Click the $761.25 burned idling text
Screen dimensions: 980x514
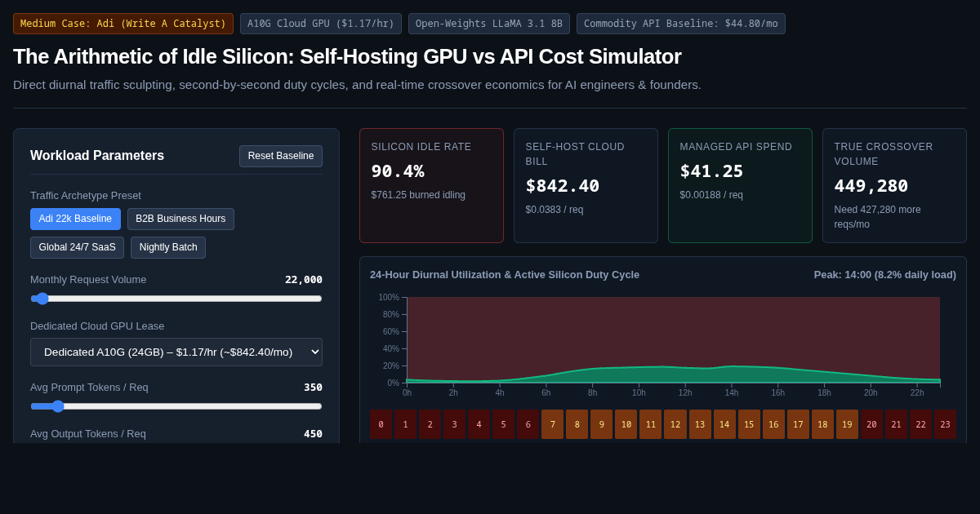pos(418,195)
